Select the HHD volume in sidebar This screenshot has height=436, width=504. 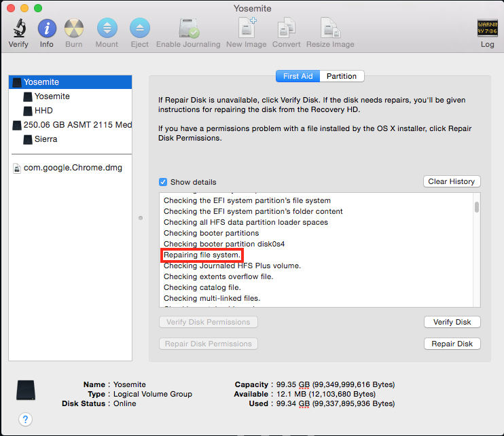point(70,111)
